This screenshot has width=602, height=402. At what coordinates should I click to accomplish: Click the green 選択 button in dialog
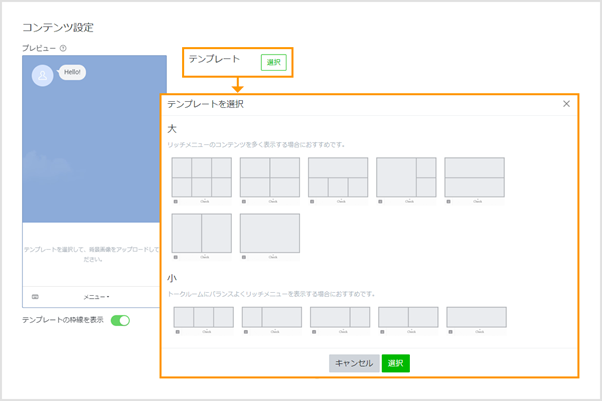(x=395, y=363)
